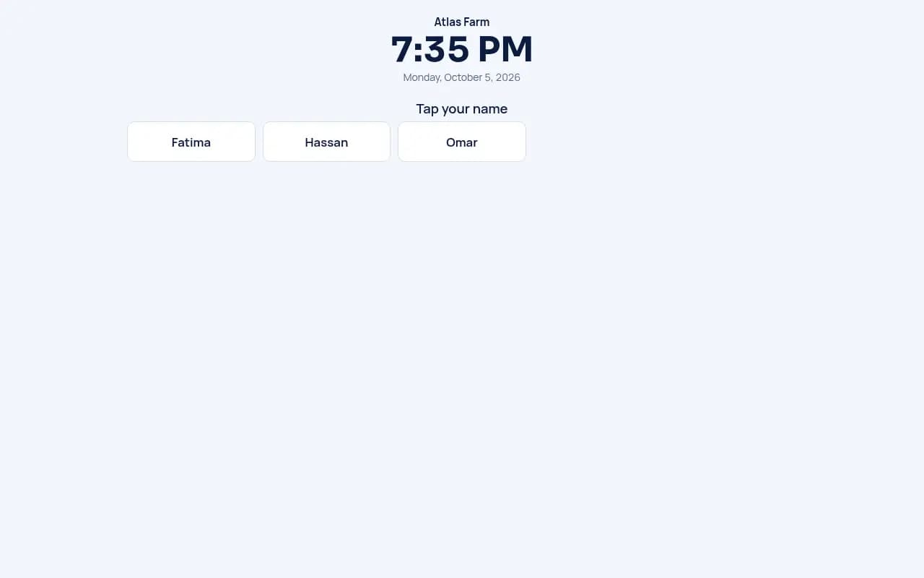Viewport: 924px width, 578px height.
Task: Tap the Fatima name button
Action: point(191,142)
